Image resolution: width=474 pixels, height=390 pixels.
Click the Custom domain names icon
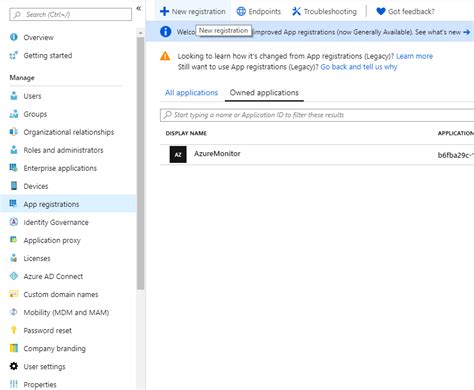coord(14,294)
